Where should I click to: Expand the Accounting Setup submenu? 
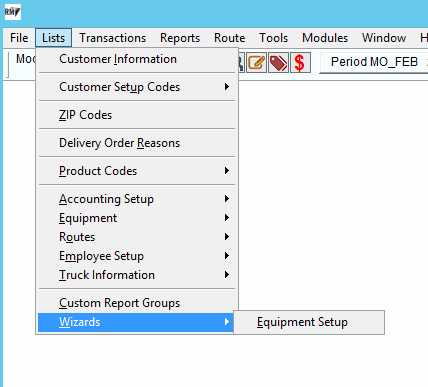[x=137, y=199]
